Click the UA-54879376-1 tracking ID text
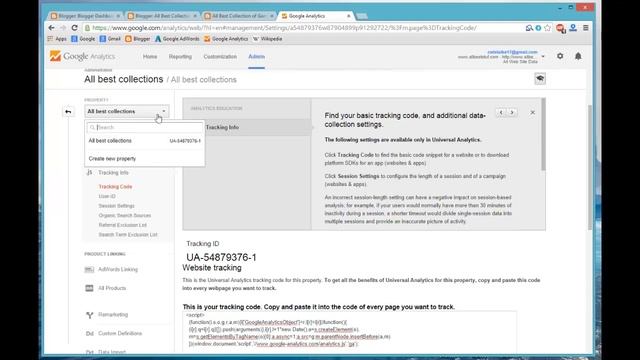 point(221,258)
